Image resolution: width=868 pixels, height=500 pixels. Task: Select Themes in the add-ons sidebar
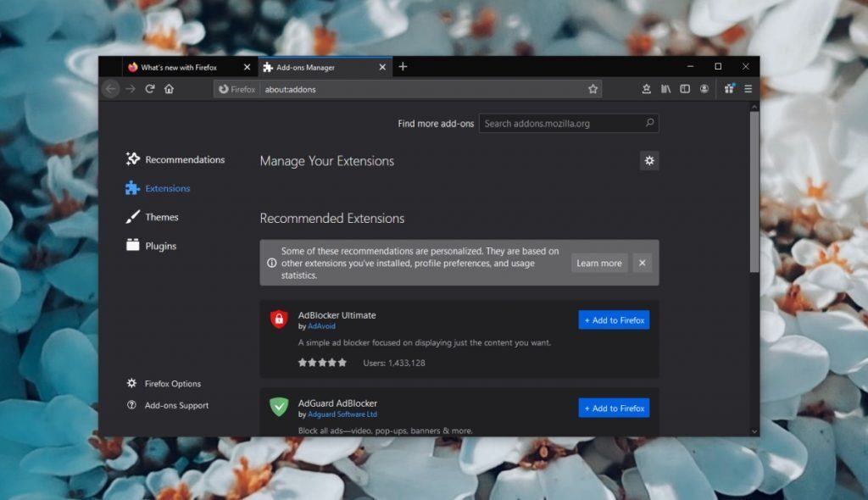(160, 217)
